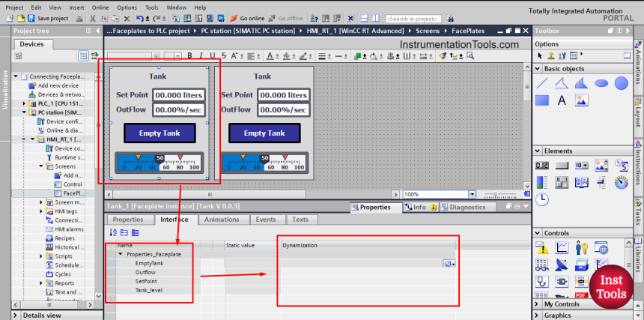Open the Tools menu

pos(151,7)
